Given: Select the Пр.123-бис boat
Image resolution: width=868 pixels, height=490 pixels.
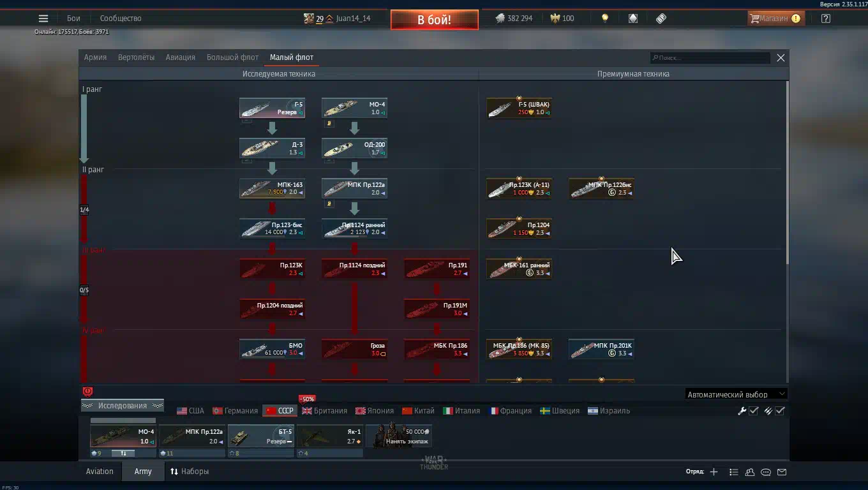Looking at the screenshot, I should [272, 228].
